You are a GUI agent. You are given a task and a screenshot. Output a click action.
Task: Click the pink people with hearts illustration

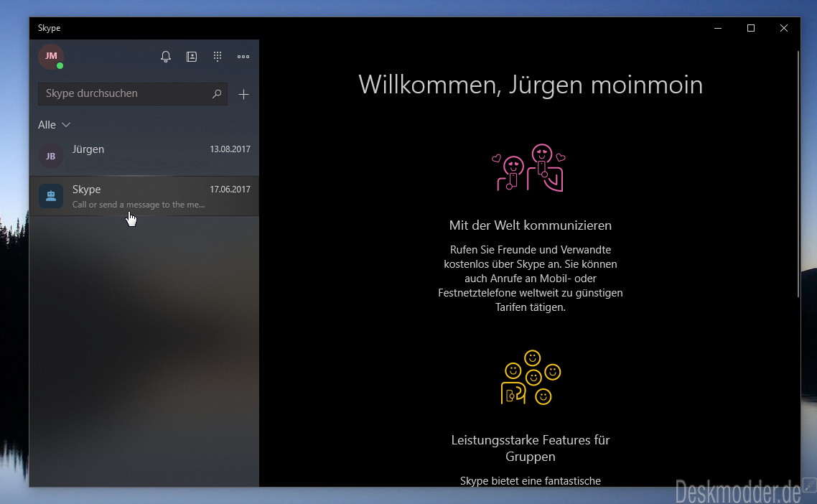pyautogui.click(x=529, y=168)
